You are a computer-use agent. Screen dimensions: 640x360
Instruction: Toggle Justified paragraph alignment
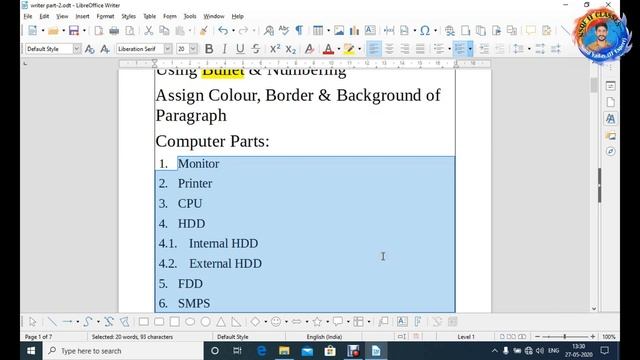click(x=420, y=49)
